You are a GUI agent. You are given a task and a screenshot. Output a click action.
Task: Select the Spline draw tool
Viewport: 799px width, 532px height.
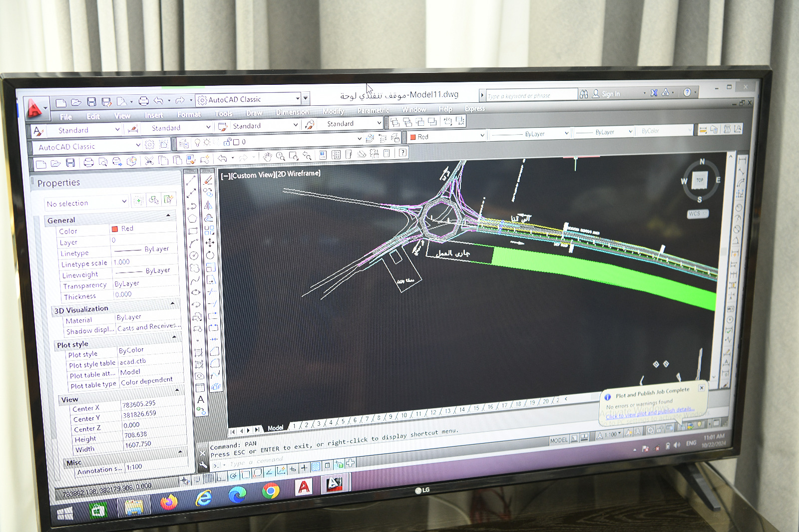tap(195, 280)
